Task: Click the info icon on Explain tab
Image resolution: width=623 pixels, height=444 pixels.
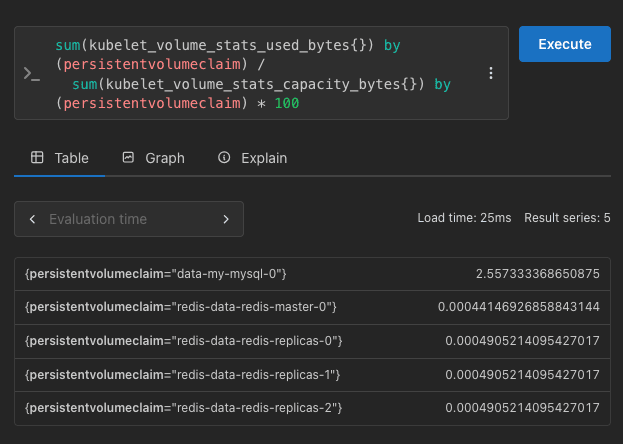Action: [x=224, y=158]
